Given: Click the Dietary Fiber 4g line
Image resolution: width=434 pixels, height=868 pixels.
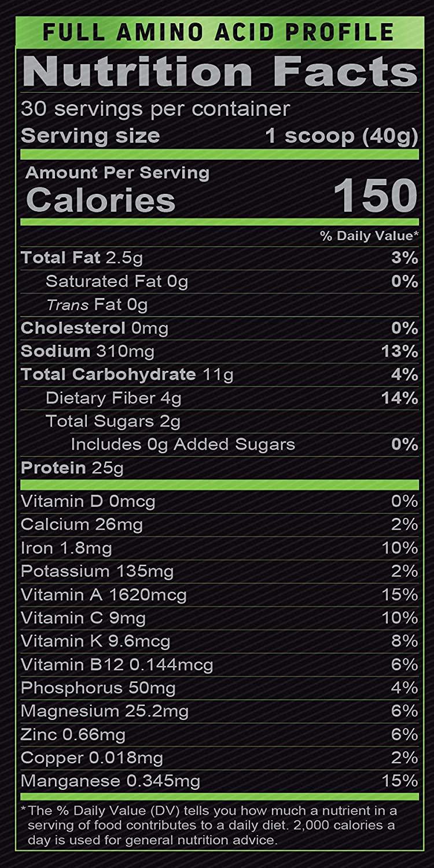Looking at the screenshot, I should pyautogui.click(x=113, y=398).
